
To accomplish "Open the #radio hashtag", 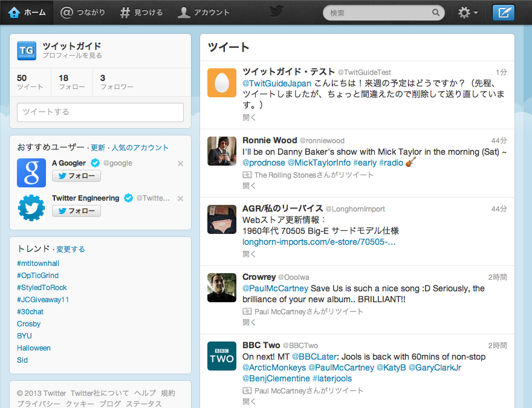I will (391, 163).
